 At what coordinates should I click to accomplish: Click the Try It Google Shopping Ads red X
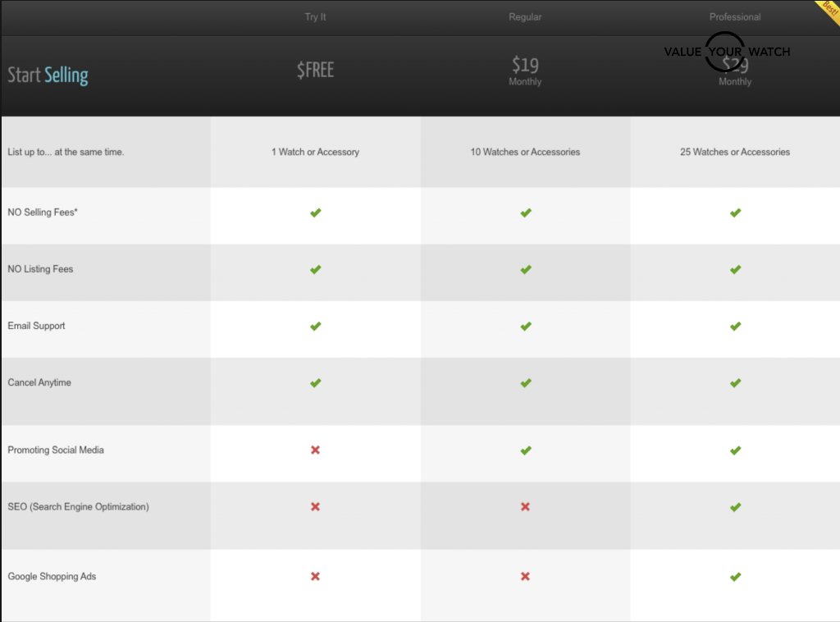tap(315, 576)
